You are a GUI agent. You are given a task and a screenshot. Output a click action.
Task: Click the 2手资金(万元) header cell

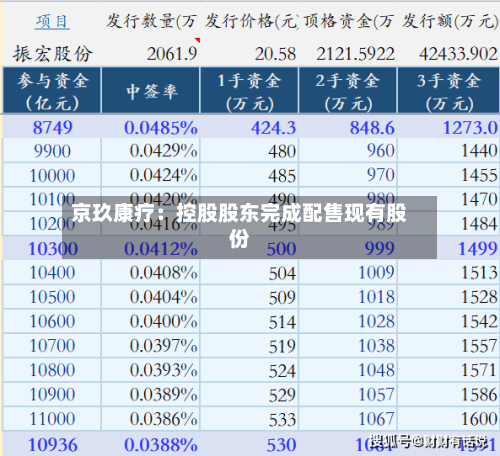tap(348, 90)
